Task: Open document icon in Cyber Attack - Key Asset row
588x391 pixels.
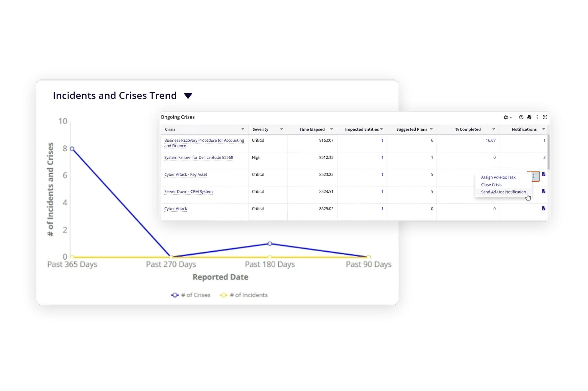Action: pos(544,174)
